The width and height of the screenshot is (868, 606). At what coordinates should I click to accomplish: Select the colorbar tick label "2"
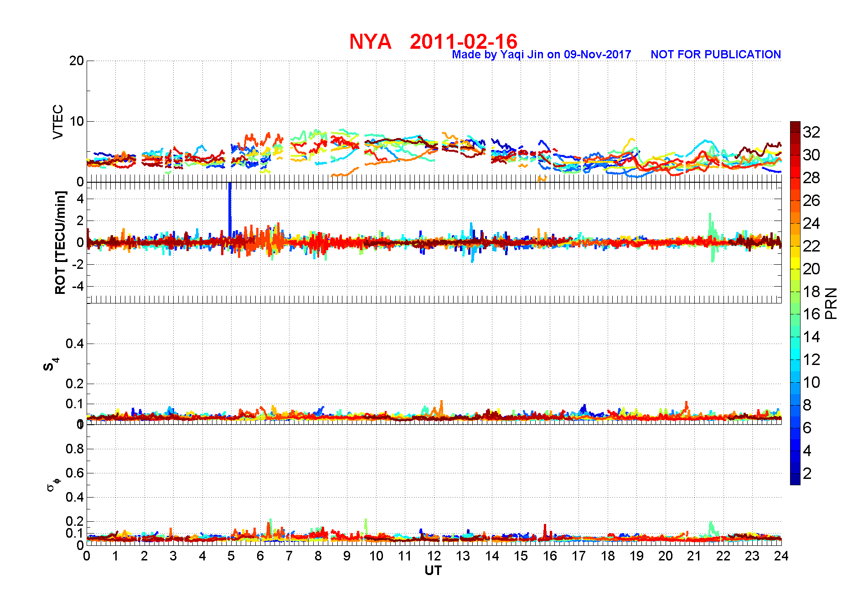(x=807, y=473)
